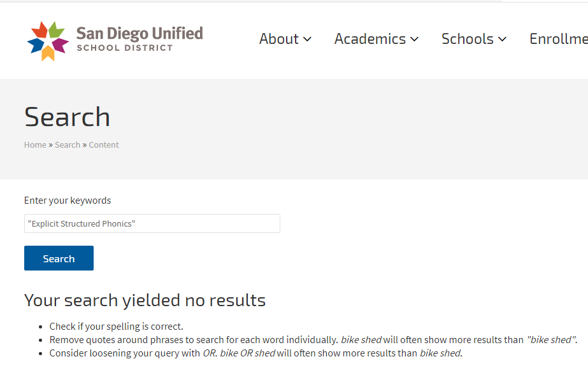This screenshot has width=588, height=366.
Task: Expand the chevron next to Schools
Action: [503, 39]
